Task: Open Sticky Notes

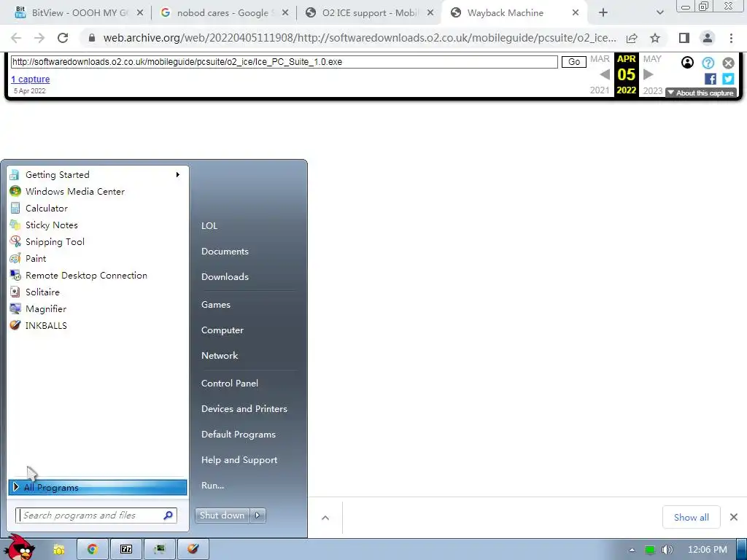Action: (x=97, y=225)
